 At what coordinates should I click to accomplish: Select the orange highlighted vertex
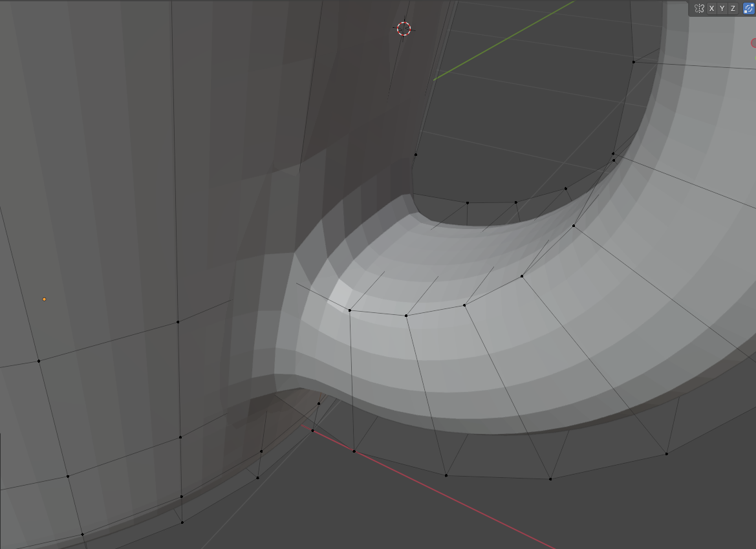45,299
